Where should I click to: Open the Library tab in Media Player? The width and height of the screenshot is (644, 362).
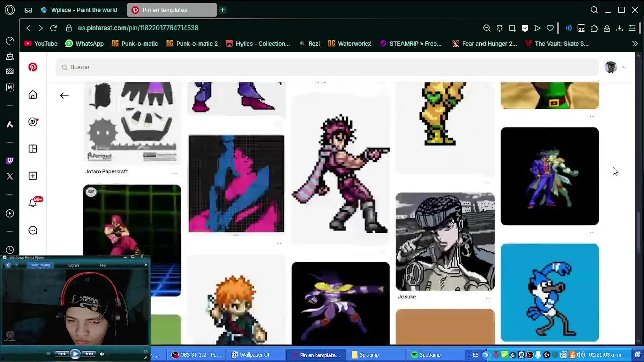pyautogui.click(x=74, y=265)
